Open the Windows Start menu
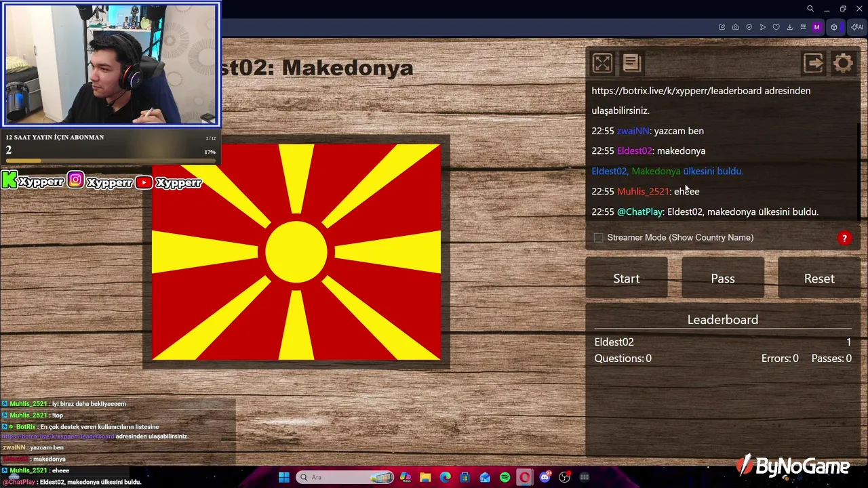868x488 pixels. pyautogui.click(x=284, y=477)
